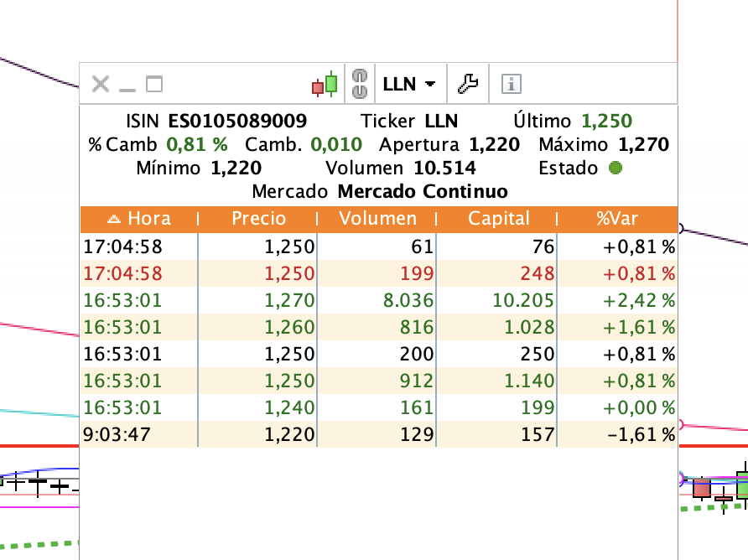Select the 9:03:47 trade row

click(379, 434)
